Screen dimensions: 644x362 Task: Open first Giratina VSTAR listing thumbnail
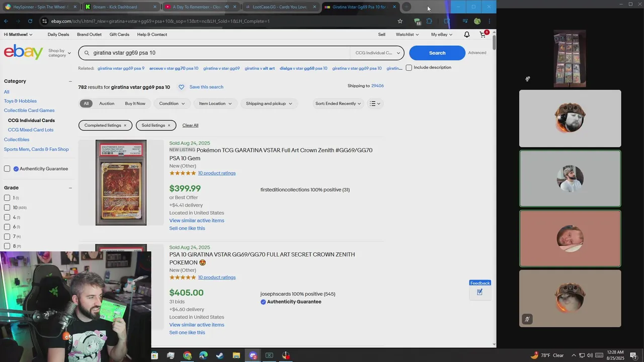click(x=121, y=183)
